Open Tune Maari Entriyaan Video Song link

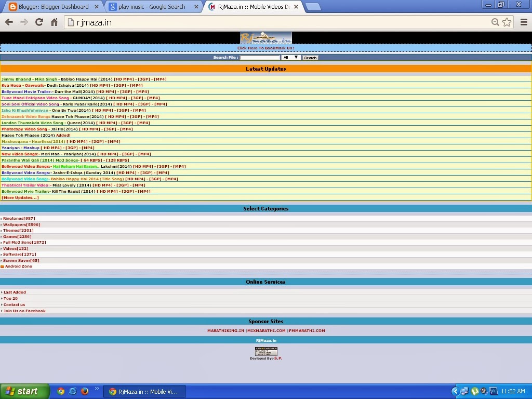tap(35, 98)
